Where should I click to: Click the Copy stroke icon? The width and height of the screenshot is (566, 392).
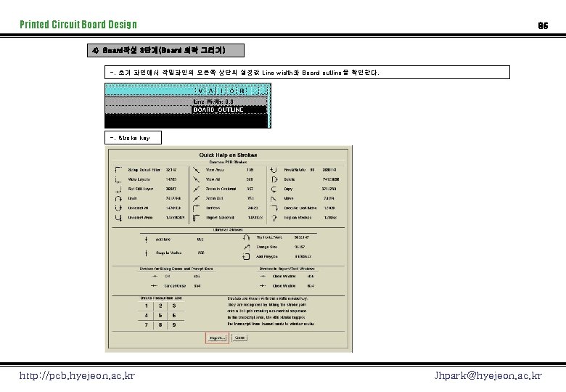pos(274,189)
